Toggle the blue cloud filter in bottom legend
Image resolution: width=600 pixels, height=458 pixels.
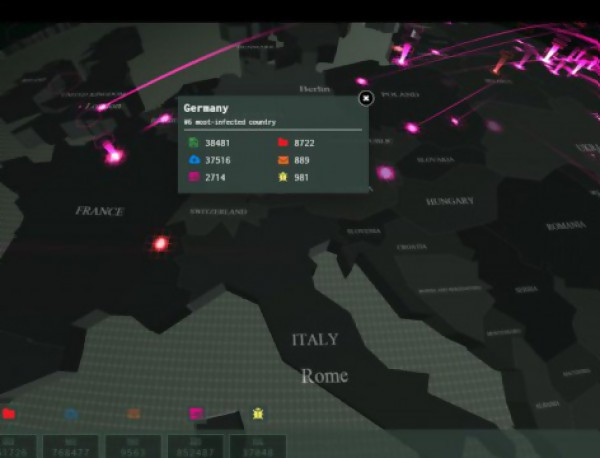[71, 414]
